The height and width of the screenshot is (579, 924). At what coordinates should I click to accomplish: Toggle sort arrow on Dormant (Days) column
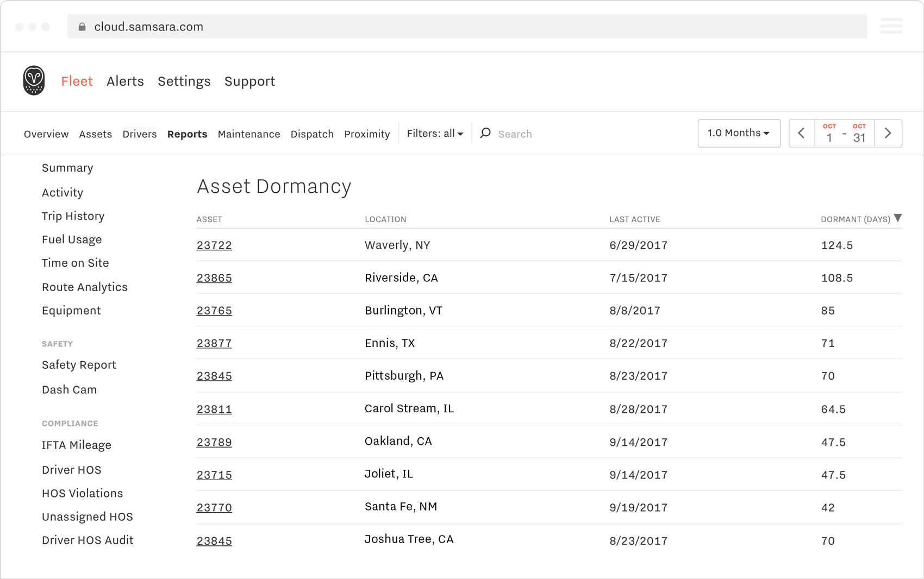click(898, 218)
